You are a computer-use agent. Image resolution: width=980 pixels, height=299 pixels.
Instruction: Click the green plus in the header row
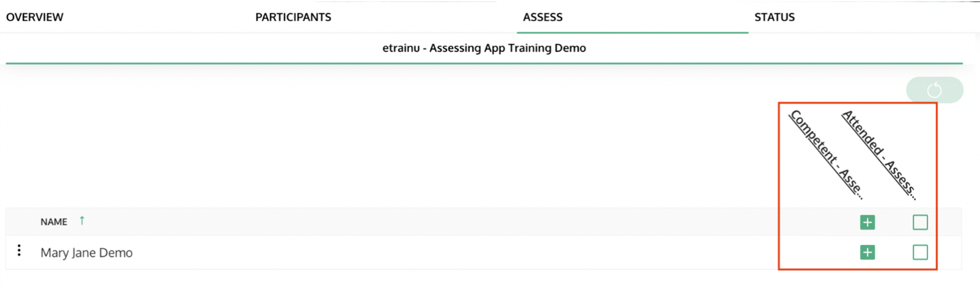tap(867, 222)
